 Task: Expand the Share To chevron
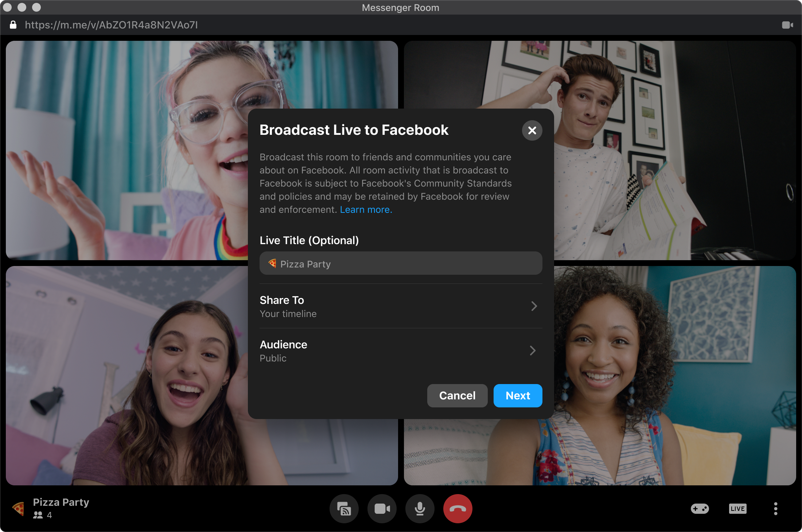534,306
